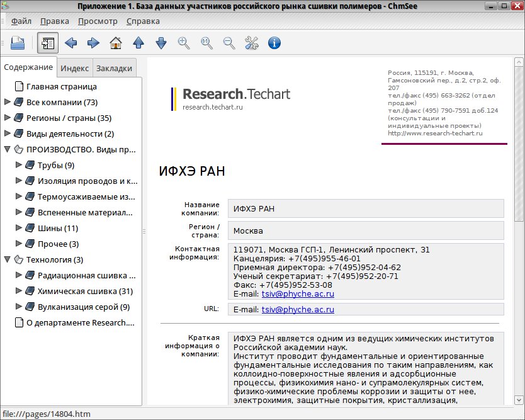Zoom out with the magnifier minus

pos(229,43)
